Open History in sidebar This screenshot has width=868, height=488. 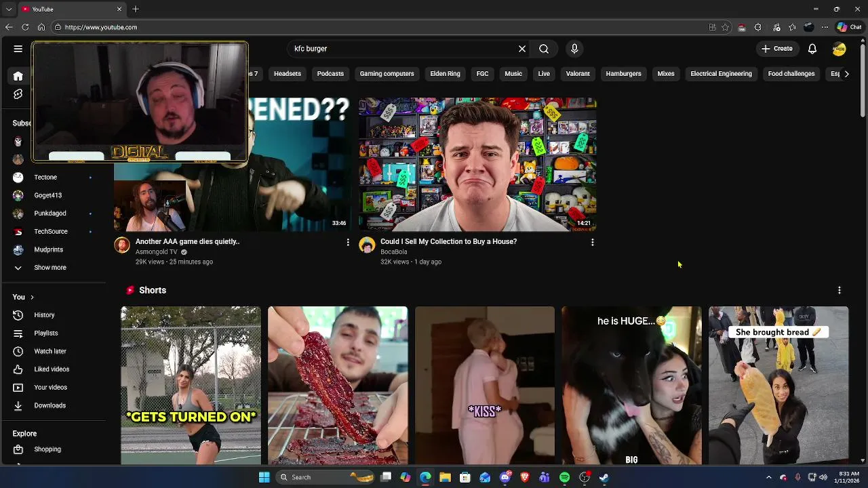pyautogui.click(x=54, y=315)
